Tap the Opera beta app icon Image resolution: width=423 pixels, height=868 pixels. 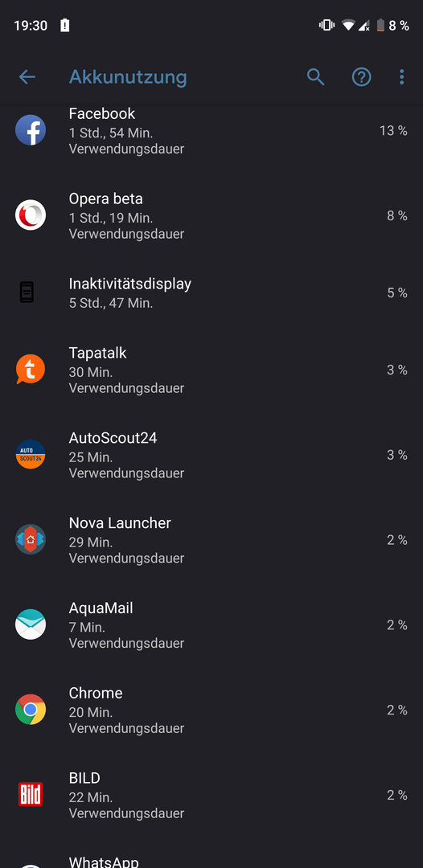[31, 215]
